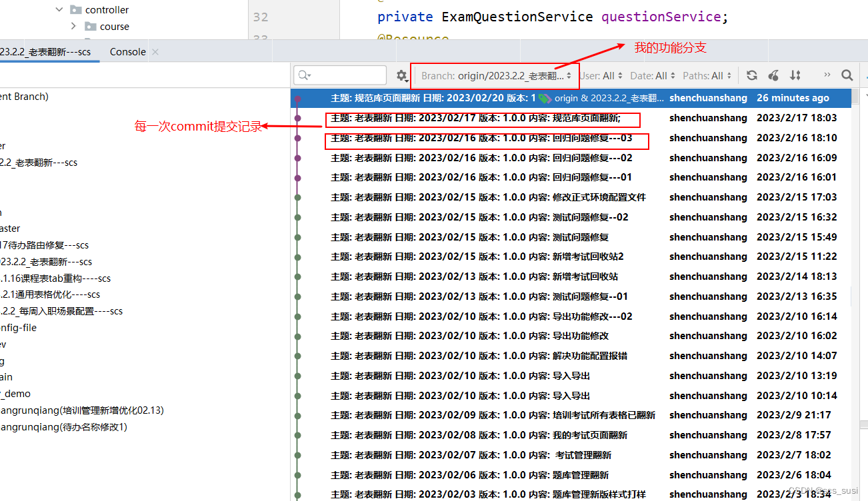Click the IntelliSort arrows icon
Image resolution: width=868 pixels, height=501 pixels.
coord(795,76)
